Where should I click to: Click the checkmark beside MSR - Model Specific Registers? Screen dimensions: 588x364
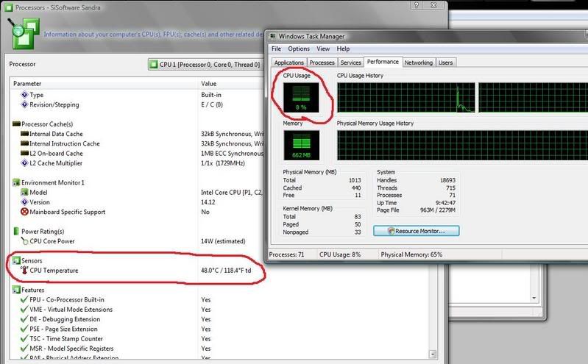tap(24, 349)
